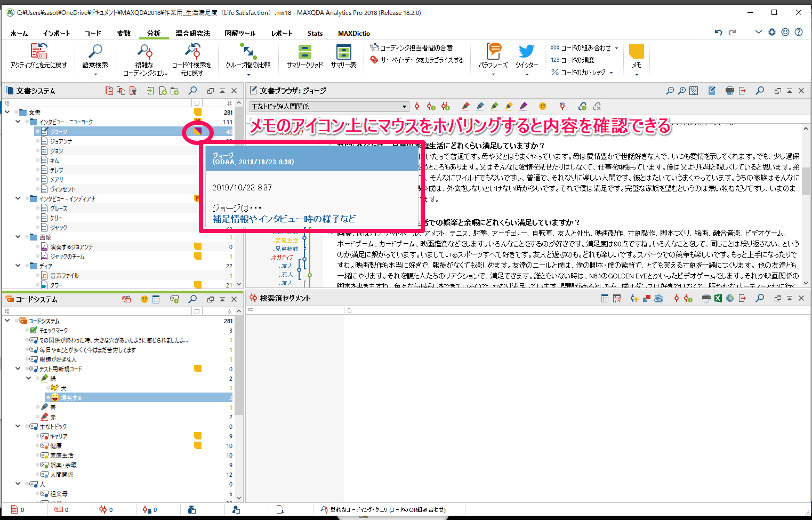Open the 混合研究法 ribbon tab

click(193, 34)
